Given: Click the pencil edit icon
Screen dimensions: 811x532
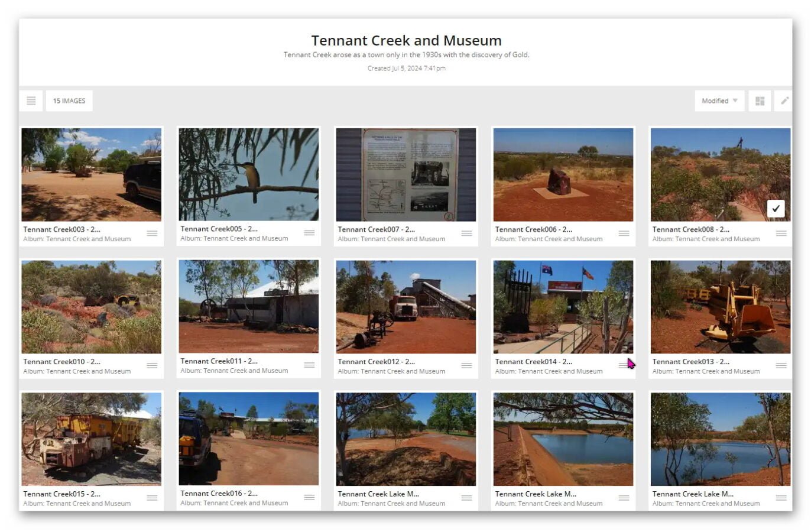Looking at the screenshot, I should tap(784, 101).
